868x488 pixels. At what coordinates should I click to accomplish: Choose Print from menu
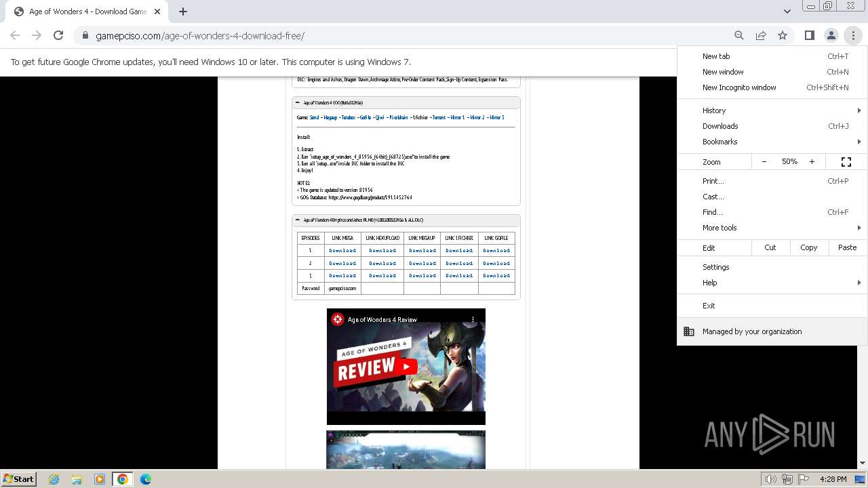click(772, 181)
